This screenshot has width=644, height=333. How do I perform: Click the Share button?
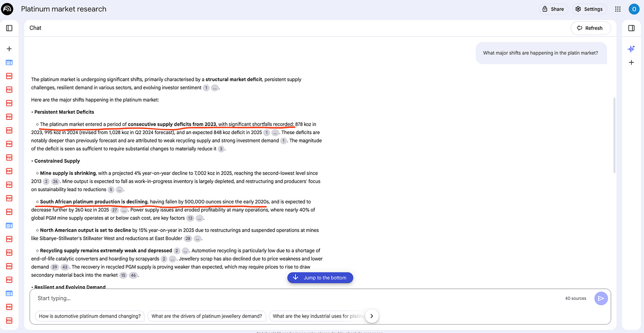[x=553, y=9]
